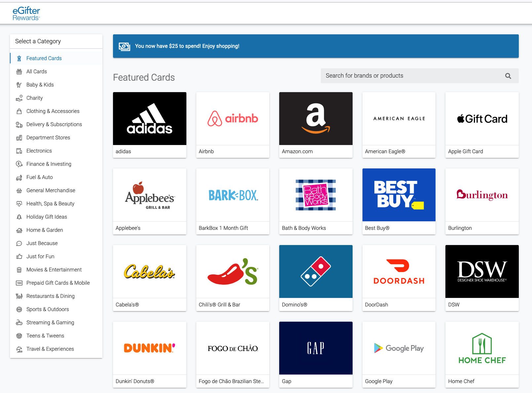
Task: Click the Sports & Outdoors ball icon
Action: tap(19, 309)
